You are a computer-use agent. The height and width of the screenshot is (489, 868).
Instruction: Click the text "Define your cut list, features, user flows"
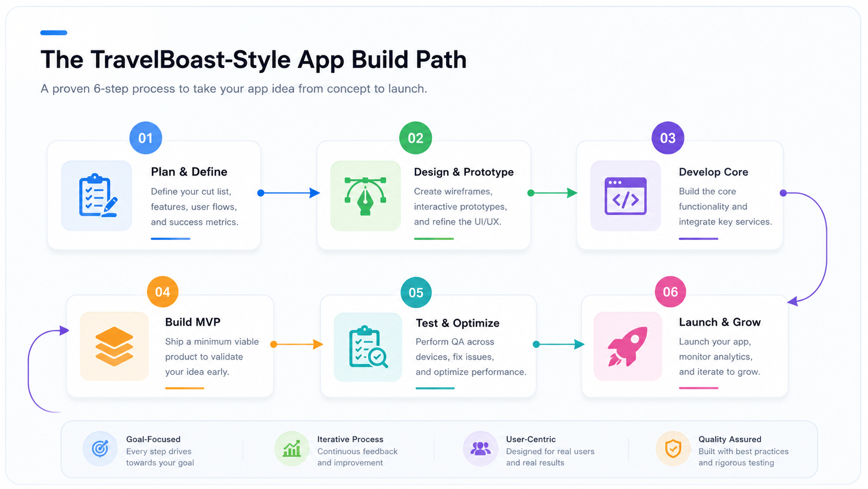click(x=194, y=199)
